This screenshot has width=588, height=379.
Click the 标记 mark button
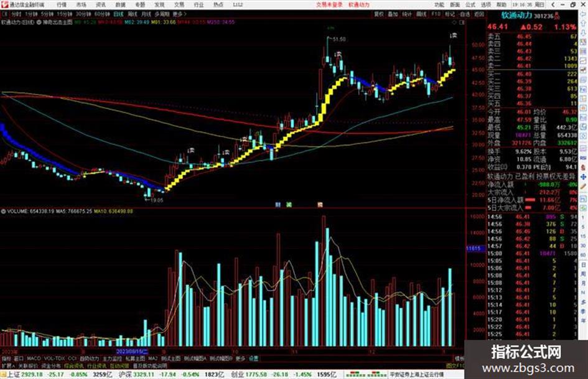pos(450,14)
